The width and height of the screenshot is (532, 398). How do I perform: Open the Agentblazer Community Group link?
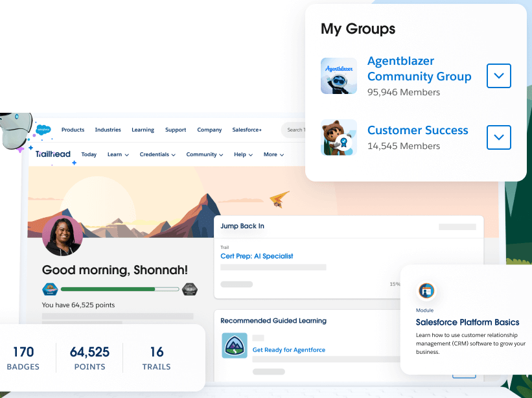click(x=419, y=69)
